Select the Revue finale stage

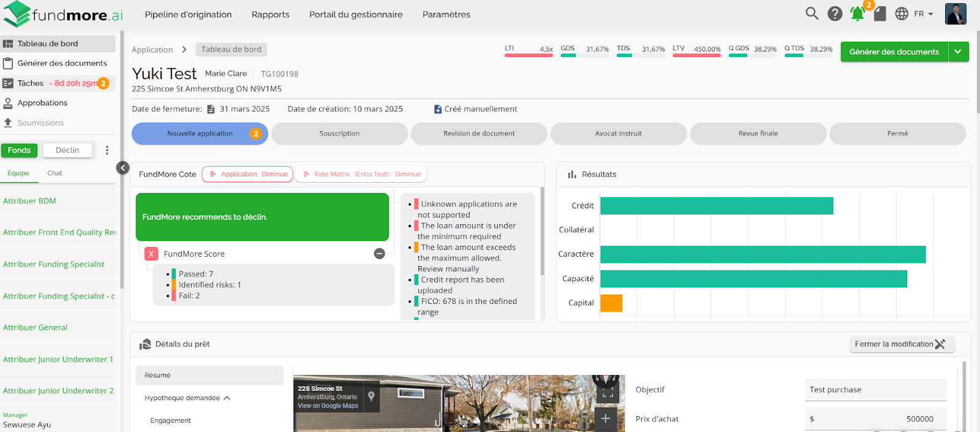click(758, 134)
